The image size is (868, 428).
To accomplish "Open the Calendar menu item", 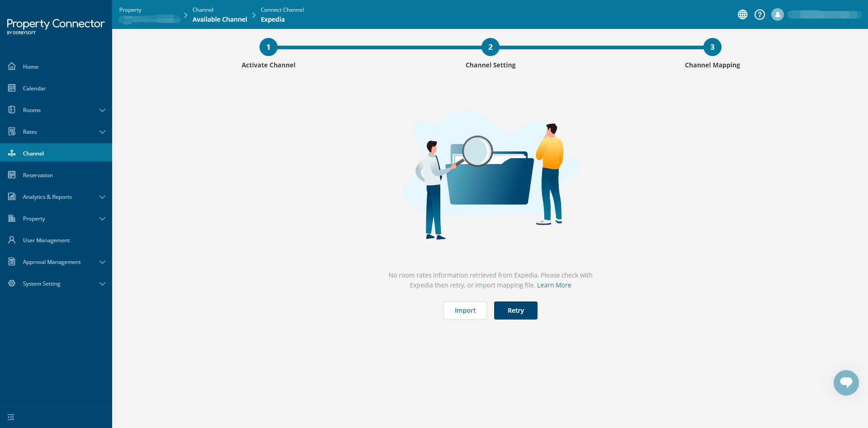I will 56,88.
